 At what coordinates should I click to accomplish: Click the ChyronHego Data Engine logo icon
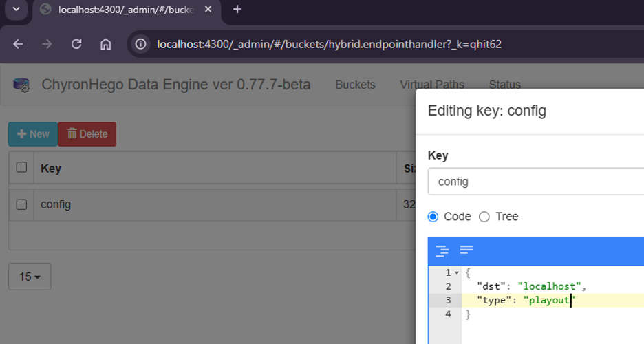click(x=21, y=85)
